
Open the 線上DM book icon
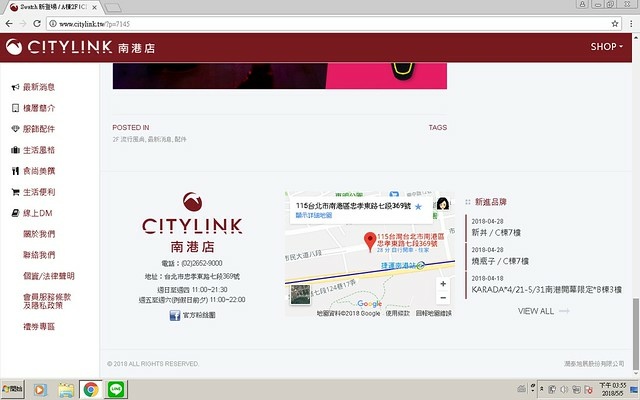click(x=15, y=213)
